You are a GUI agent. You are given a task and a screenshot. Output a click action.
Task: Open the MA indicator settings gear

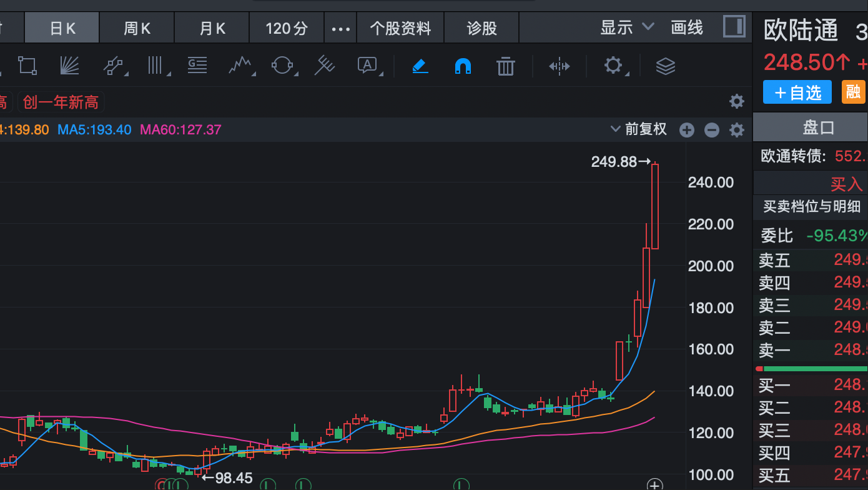click(x=737, y=130)
